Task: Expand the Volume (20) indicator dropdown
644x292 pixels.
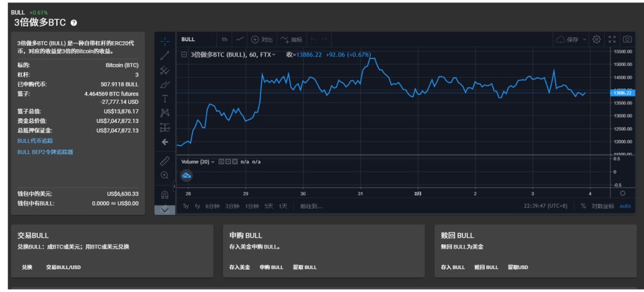Action: pyautogui.click(x=213, y=162)
